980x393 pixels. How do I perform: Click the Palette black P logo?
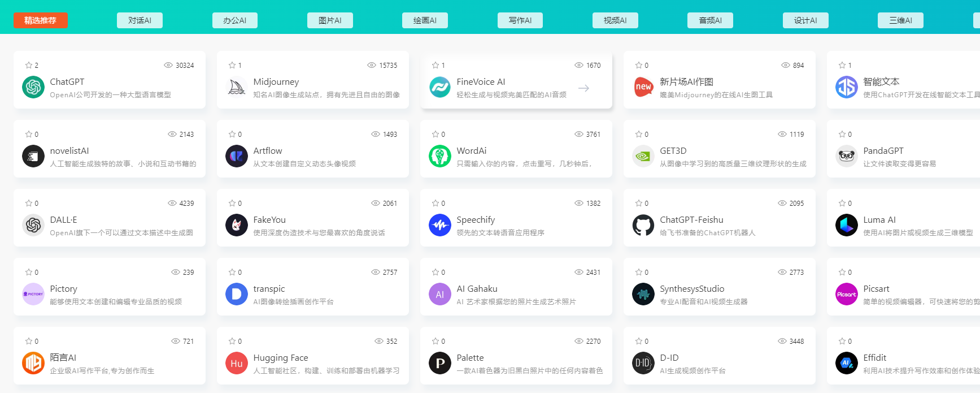tap(440, 363)
